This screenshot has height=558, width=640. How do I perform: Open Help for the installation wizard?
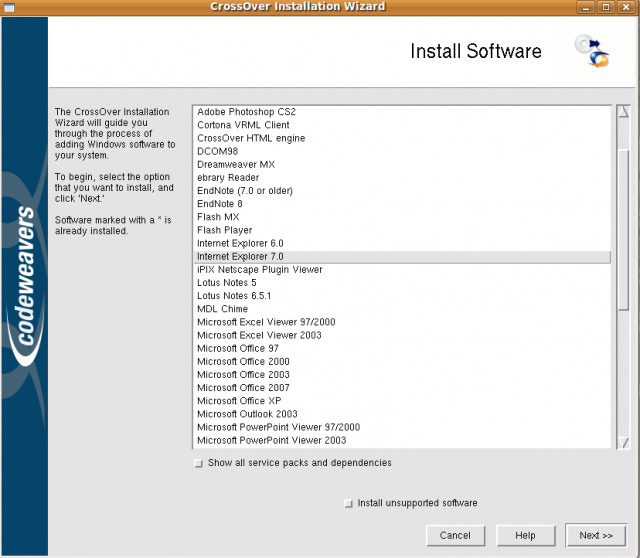click(x=525, y=535)
